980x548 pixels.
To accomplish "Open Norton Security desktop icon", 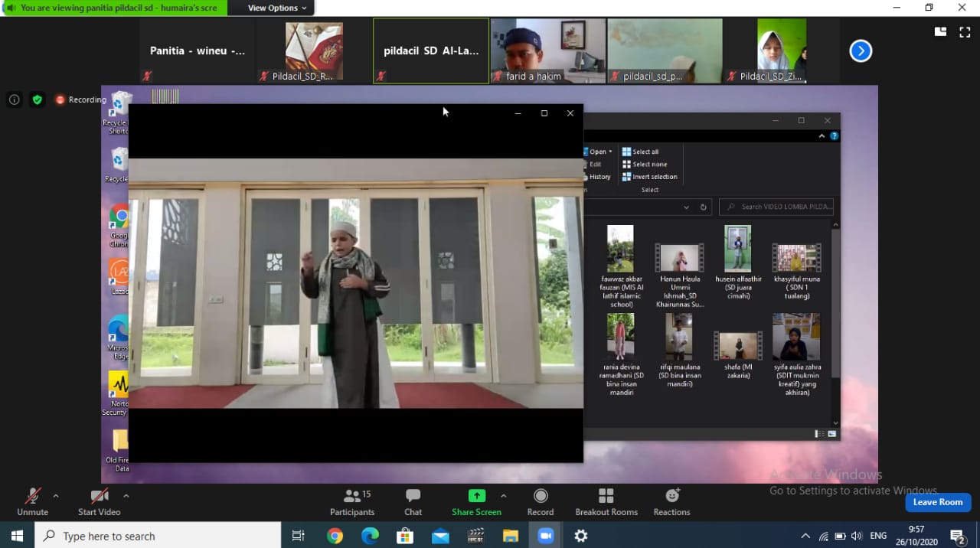I will [119, 394].
